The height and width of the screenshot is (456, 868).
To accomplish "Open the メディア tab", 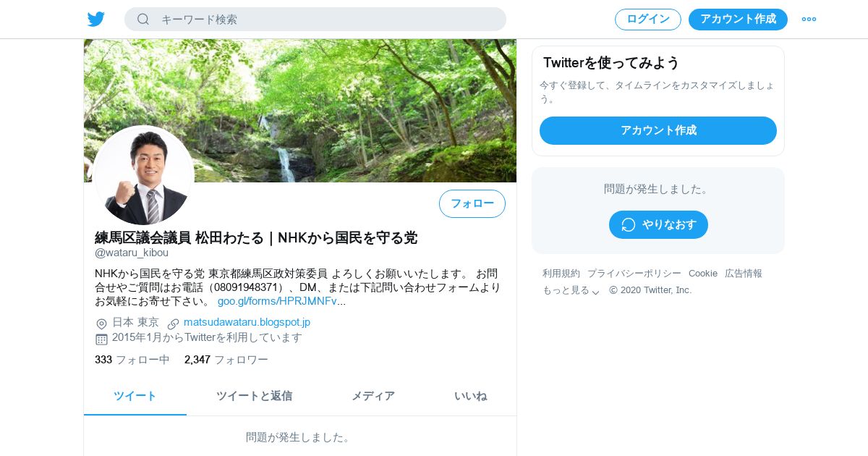I will pos(373,396).
